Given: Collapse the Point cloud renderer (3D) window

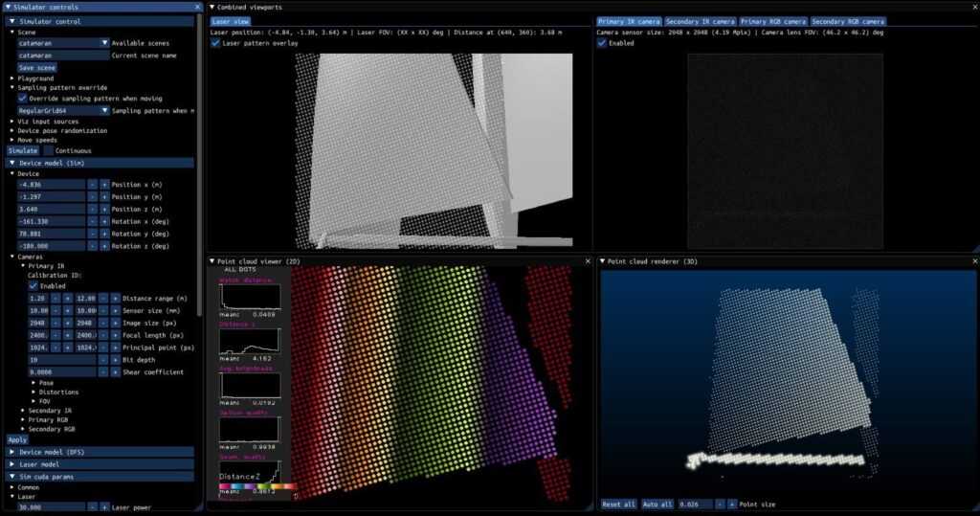Looking at the screenshot, I should (x=602, y=260).
